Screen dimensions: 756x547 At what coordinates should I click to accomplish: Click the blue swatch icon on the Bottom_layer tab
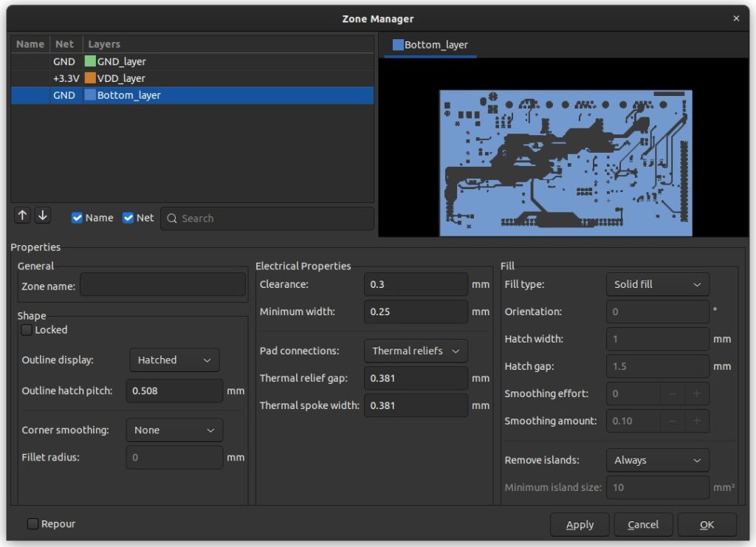pyautogui.click(x=399, y=44)
